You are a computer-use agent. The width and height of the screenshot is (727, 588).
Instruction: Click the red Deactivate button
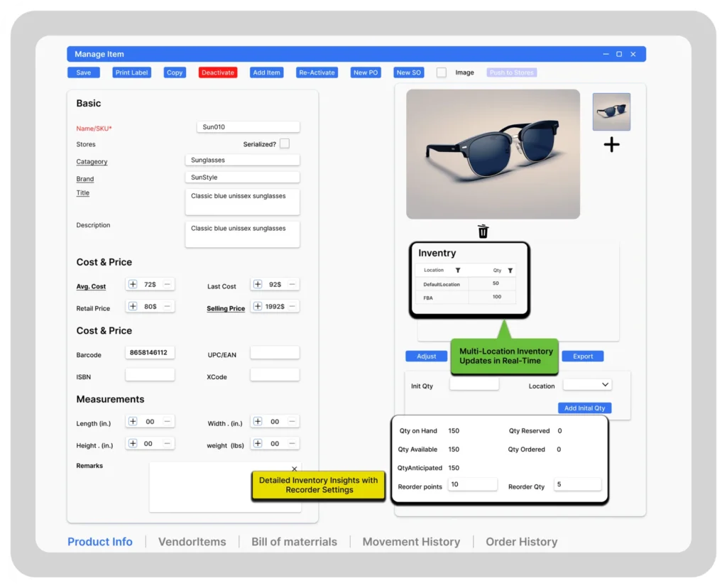pyautogui.click(x=218, y=72)
